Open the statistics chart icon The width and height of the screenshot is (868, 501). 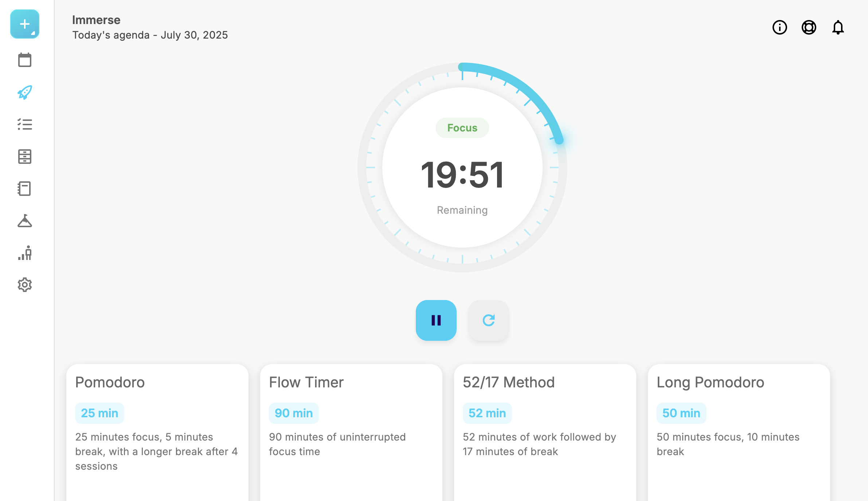pos(25,253)
